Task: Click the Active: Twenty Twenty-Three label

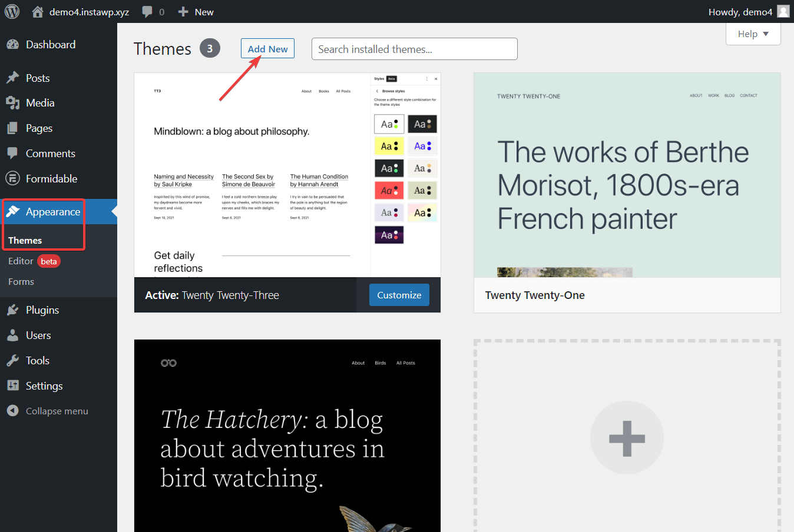Action: pyautogui.click(x=212, y=295)
